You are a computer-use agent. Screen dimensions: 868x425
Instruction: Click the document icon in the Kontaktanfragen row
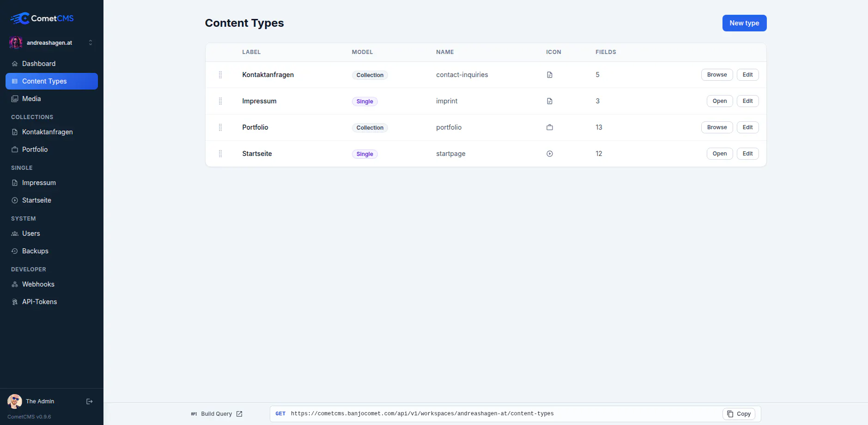pos(550,75)
